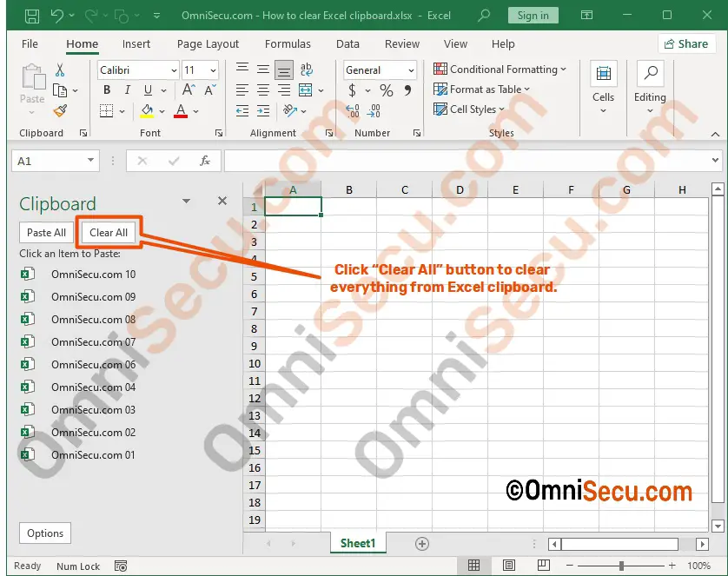The image size is (728, 576).
Task: Click the Save icon in title bar
Action: pyautogui.click(x=31, y=16)
